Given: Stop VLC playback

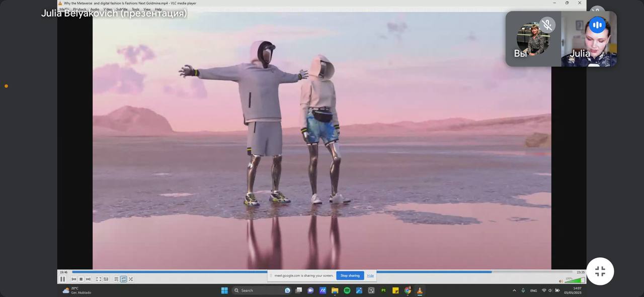Looking at the screenshot, I should 81,279.
